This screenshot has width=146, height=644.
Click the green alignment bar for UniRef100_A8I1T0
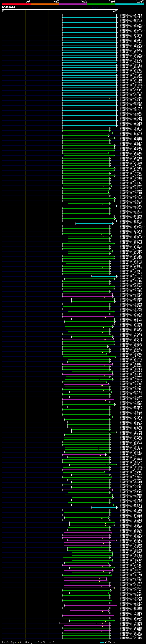[x=86, y=128]
